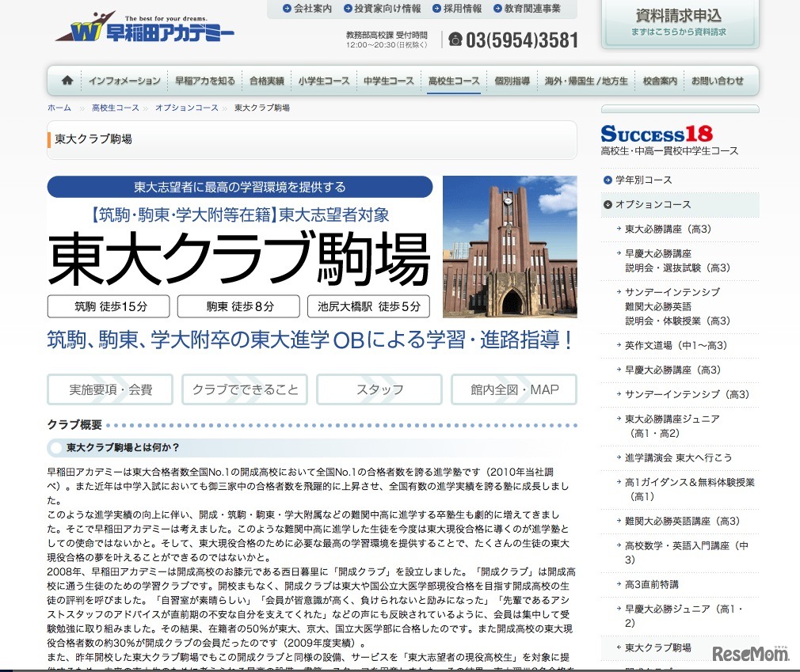This screenshot has height=672, width=800.
Task: Click the university building photo
Action: tap(509, 247)
